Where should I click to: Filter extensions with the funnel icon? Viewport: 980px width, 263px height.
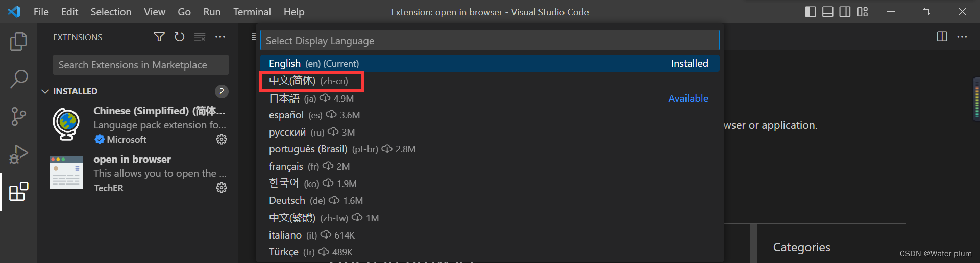(159, 37)
